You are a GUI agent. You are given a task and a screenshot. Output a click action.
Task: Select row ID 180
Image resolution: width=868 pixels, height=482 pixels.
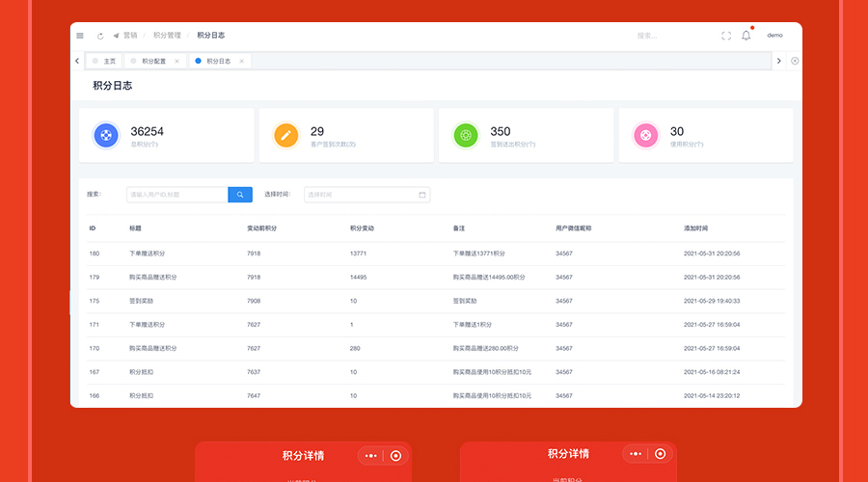[x=95, y=254]
